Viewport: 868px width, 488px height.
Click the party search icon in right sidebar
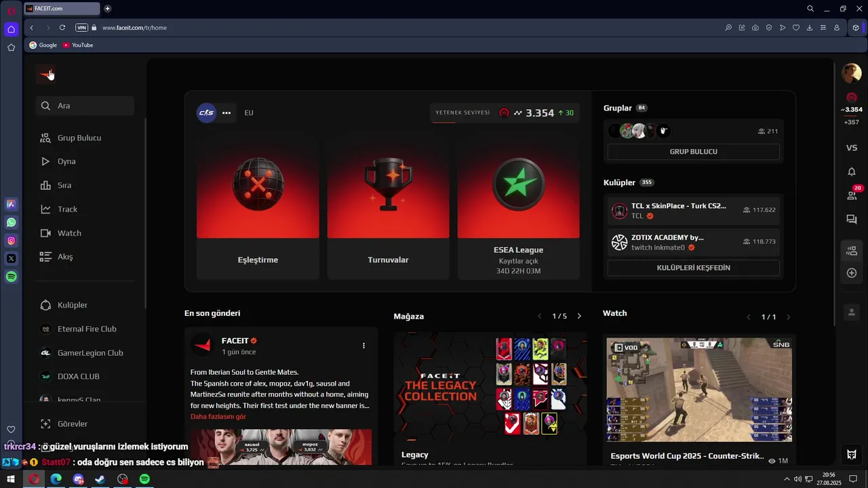[x=852, y=251]
